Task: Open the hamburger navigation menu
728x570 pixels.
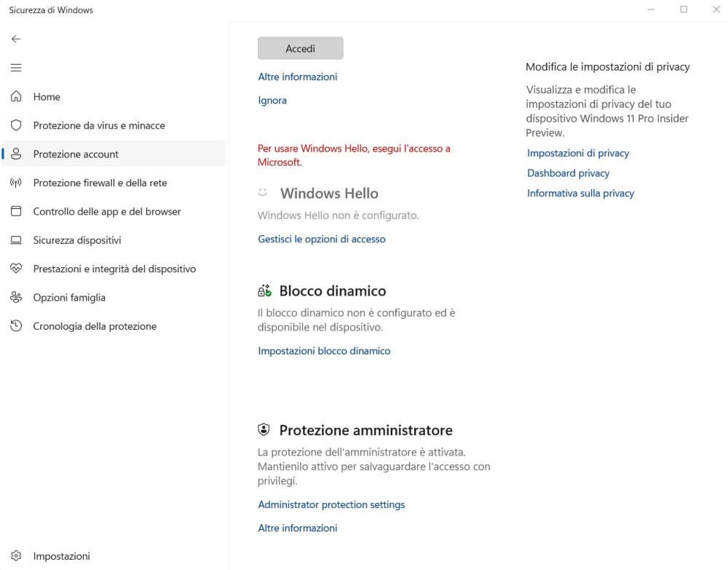Action: 16,68
